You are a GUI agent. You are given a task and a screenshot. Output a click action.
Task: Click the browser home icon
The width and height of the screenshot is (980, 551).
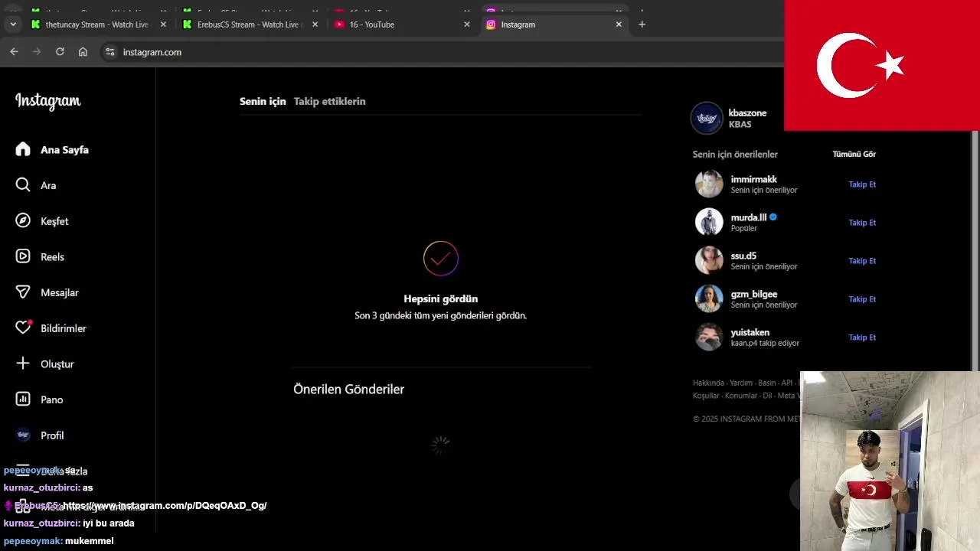83,52
